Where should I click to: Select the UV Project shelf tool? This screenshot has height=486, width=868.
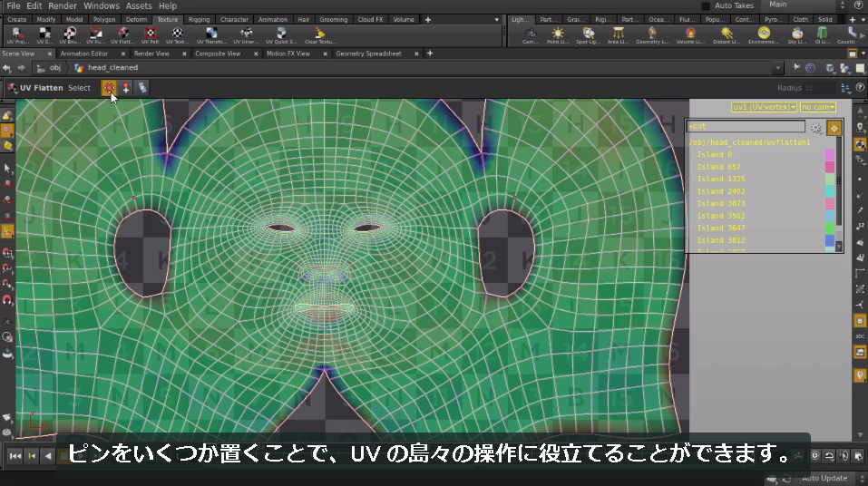click(x=17, y=35)
